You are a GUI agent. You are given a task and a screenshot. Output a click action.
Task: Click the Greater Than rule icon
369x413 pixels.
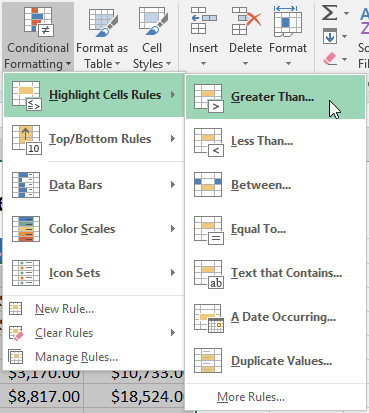(x=209, y=98)
